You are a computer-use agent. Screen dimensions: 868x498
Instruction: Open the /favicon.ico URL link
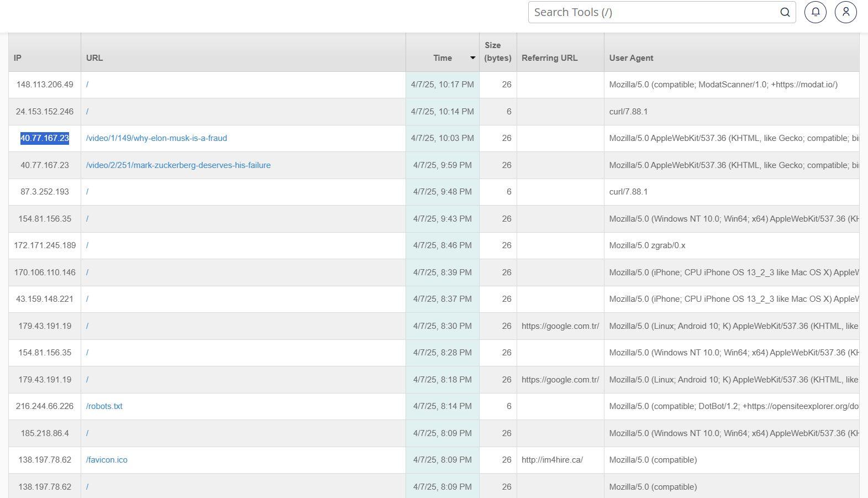pyautogui.click(x=107, y=460)
